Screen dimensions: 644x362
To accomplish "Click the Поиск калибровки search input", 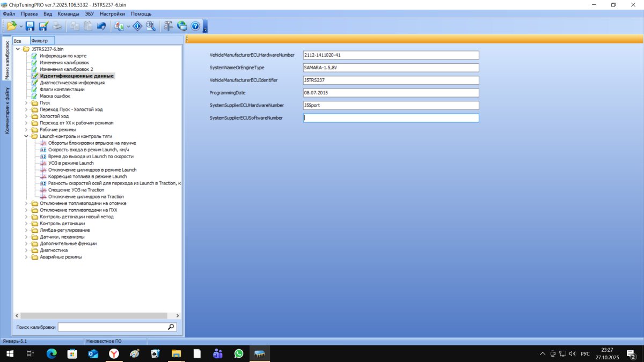I will tap(112, 327).
